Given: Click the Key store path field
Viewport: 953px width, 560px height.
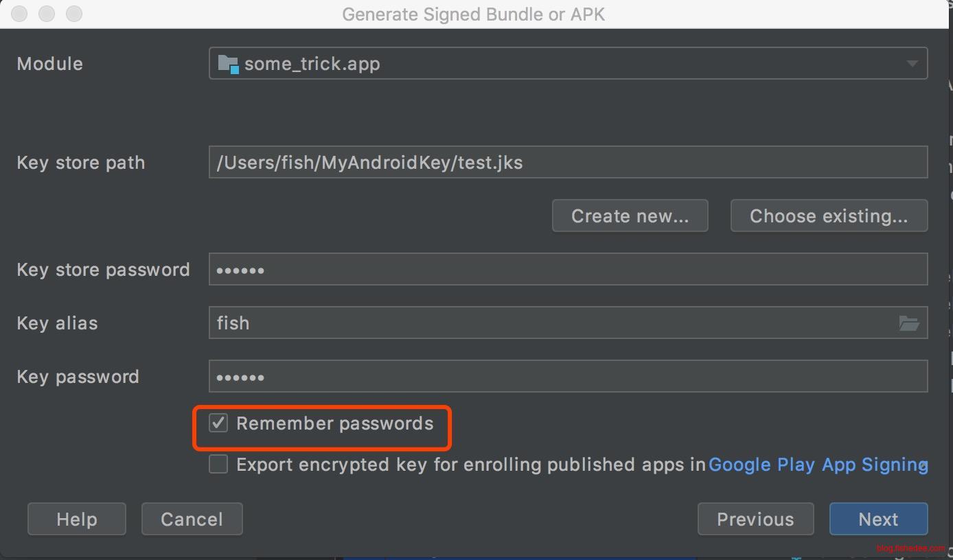Looking at the screenshot, I should click(x=567, y=163).
